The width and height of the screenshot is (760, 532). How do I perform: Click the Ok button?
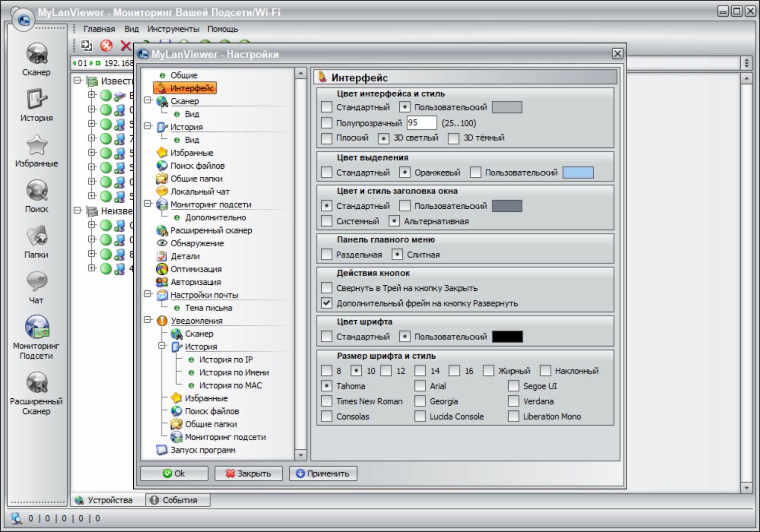coord(174,473)
